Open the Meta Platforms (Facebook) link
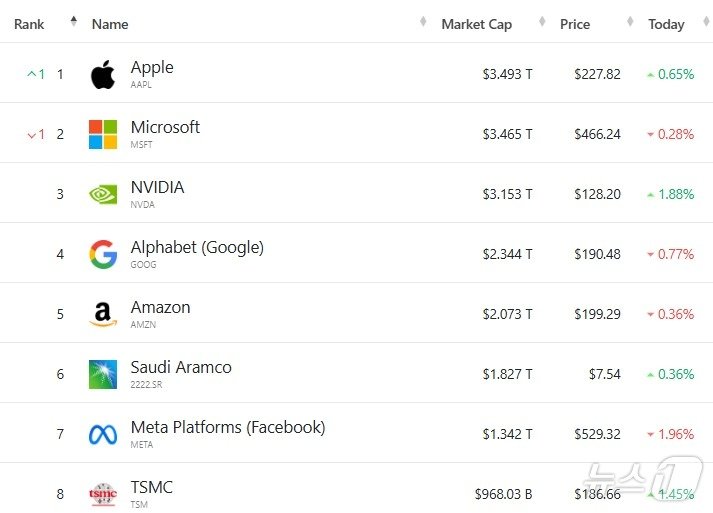 pyautogui.click(x=227, y=427)
